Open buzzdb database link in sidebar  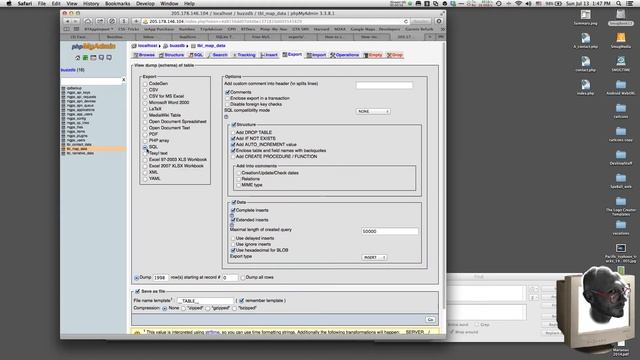coord(68,70)
